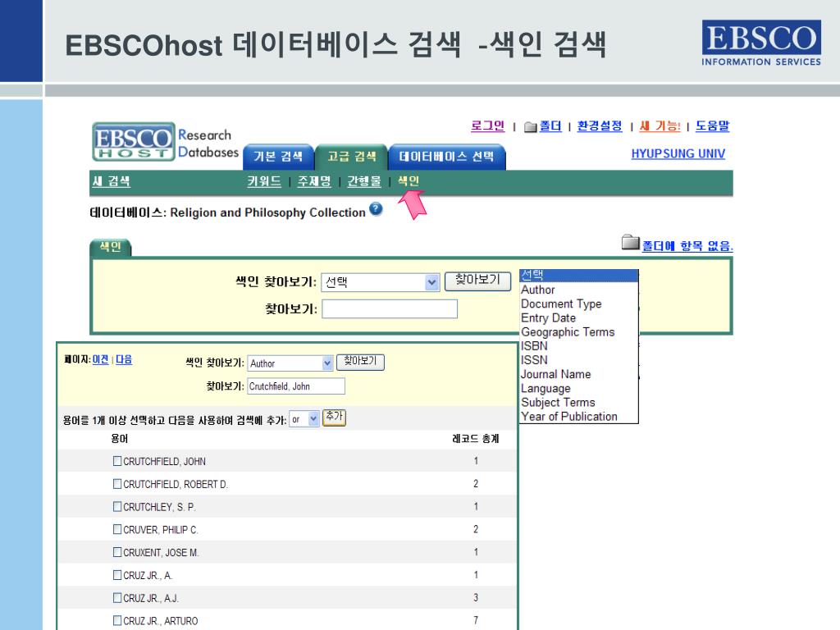840x630 pixels.
Task: Click the CRUVER, PHILIP C. author name
Action: [x=161, y=530]
